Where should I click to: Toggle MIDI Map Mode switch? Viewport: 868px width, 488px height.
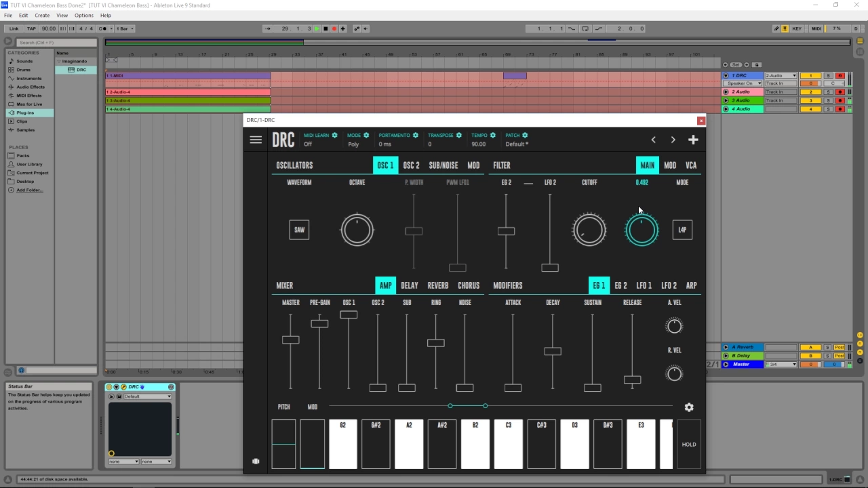point(816,28)
